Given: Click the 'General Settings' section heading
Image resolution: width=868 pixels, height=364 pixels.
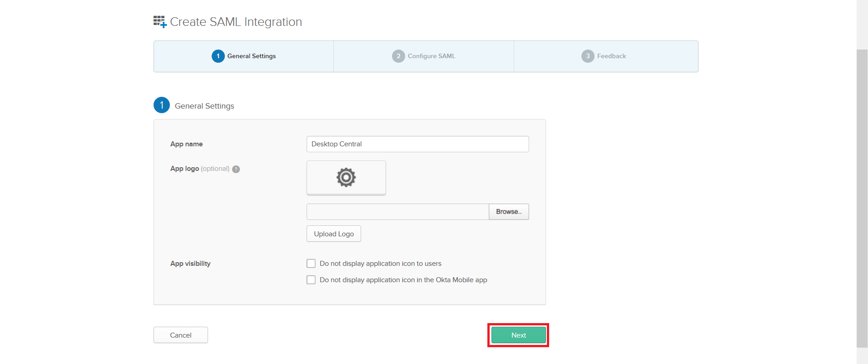Looking at the screenshot, I should [204, 106].
